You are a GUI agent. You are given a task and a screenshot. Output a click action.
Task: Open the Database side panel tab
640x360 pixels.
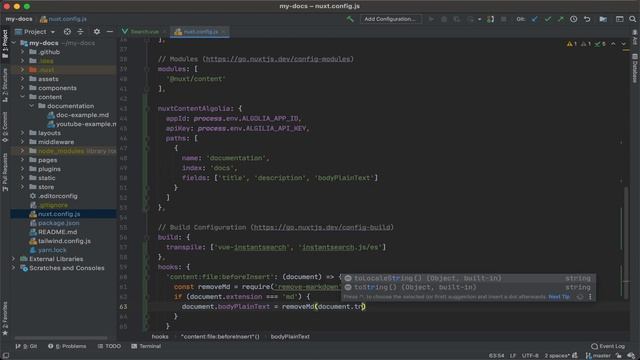point(635,68)
